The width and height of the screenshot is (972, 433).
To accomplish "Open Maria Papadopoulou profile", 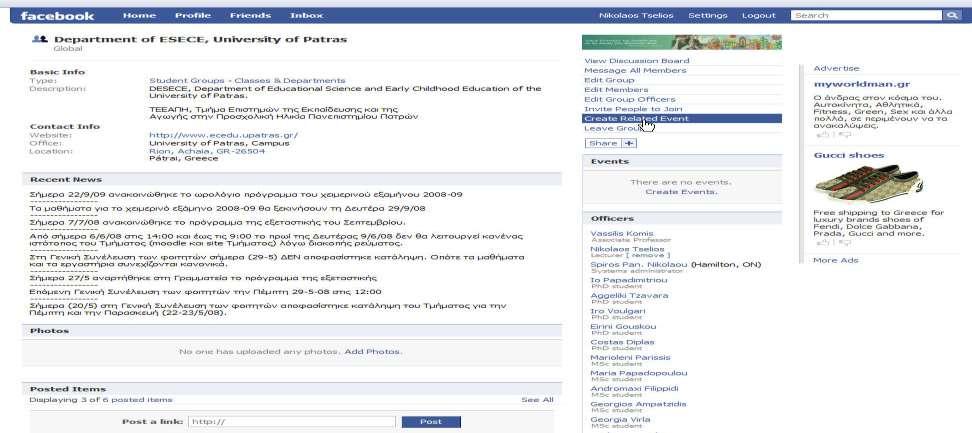I will 638,373.
